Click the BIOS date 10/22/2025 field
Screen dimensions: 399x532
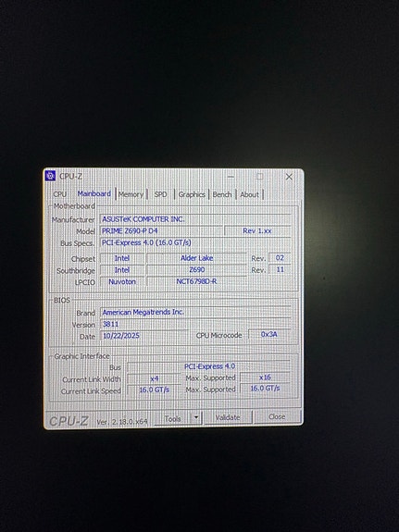click(144, 336)
